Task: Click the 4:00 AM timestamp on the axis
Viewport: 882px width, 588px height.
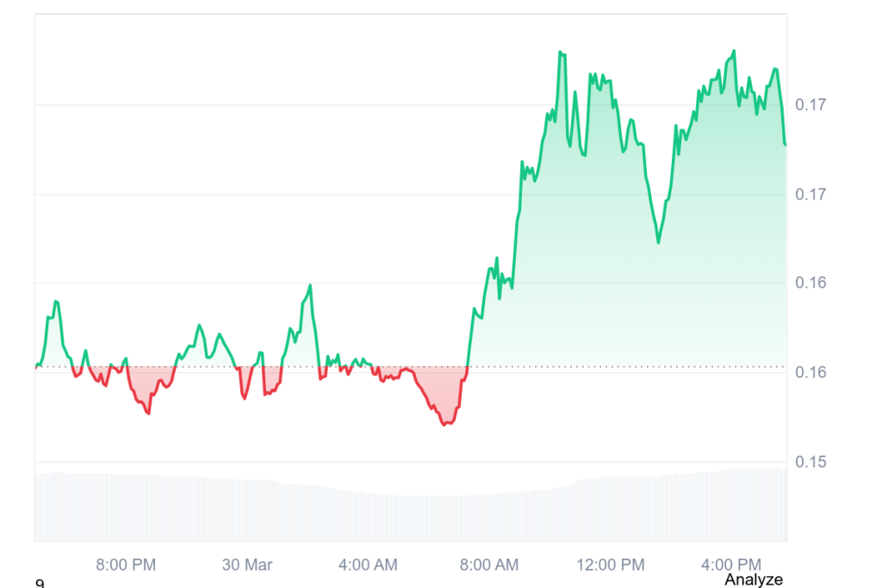Action: tap(367, 566)
